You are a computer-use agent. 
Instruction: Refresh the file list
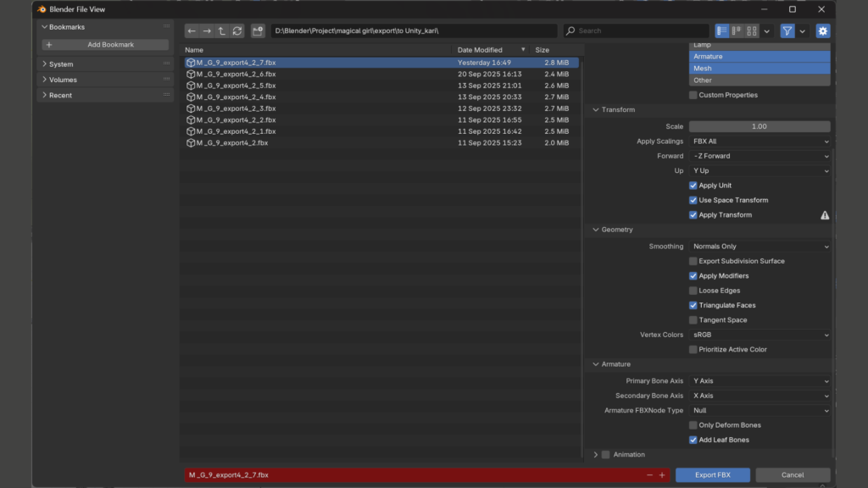click(x=237, y=30)
